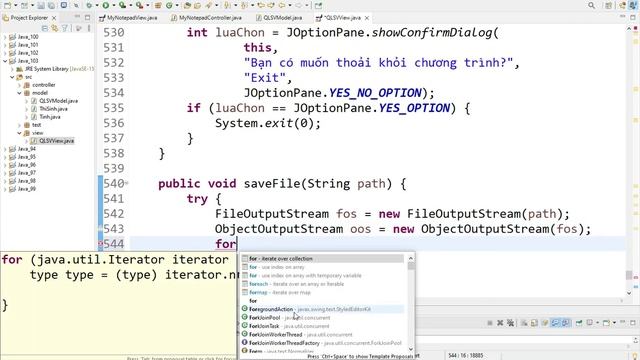This screenshot has width=640, height=360.
Task: Choose ForkJoinWorkerThread class proposal
Action: [322, 335]
